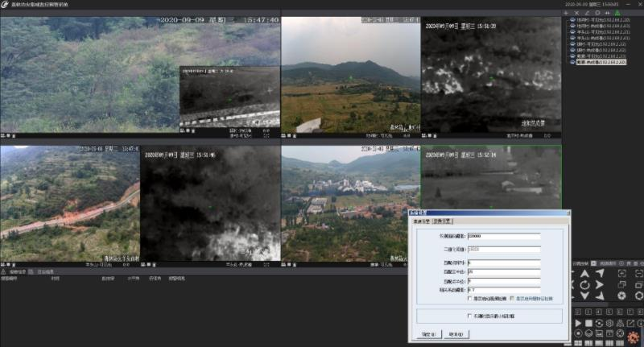Click the green alarm icon above device list

coord(617,14)
